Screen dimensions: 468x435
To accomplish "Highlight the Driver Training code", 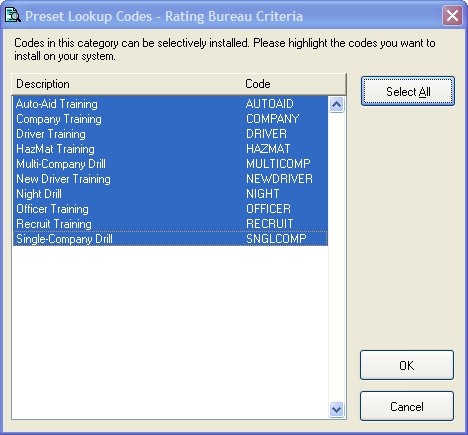I will click(x=170, y=134).
